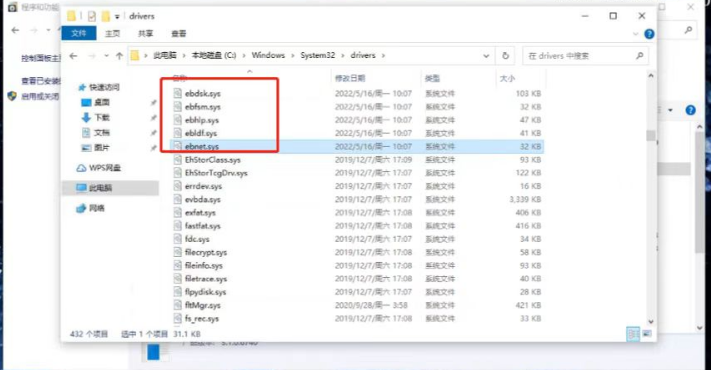This screenshot has height=370, width=711.
Task: Select the ebnet.sys file
Action: point(202,146)
